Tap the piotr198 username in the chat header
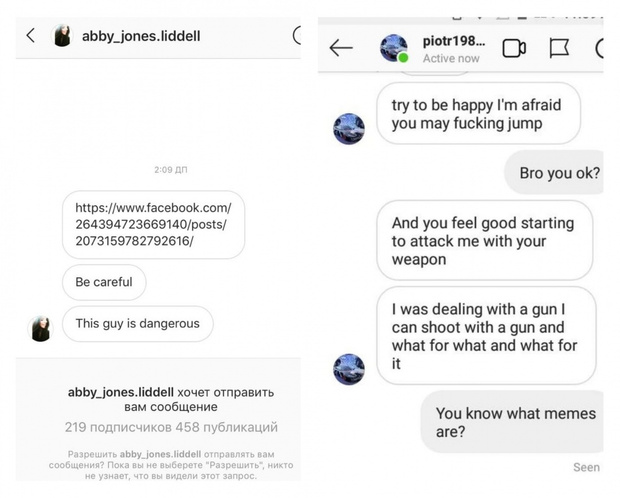Viewport: 620px width, 498px height. [454, 42]
